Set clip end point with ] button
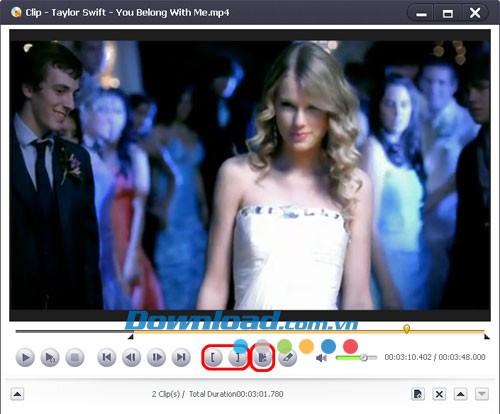The image size is (500, 414). (238, 357)
